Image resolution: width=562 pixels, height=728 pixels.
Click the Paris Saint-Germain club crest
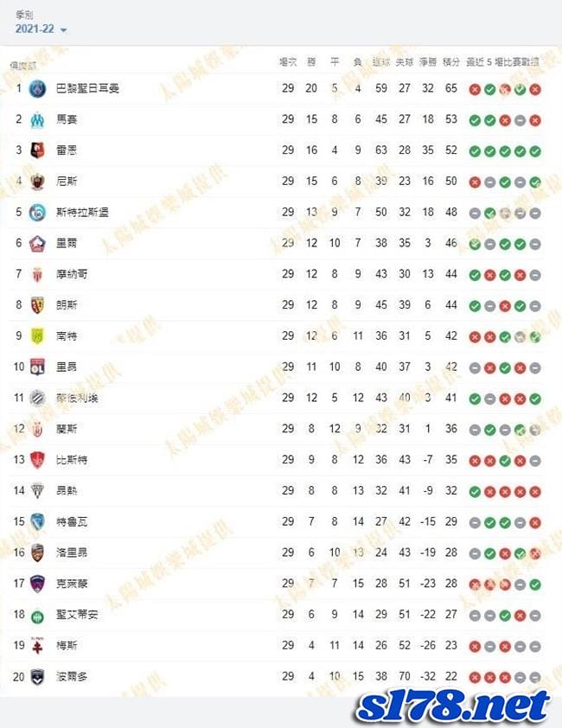pos(37,88)
